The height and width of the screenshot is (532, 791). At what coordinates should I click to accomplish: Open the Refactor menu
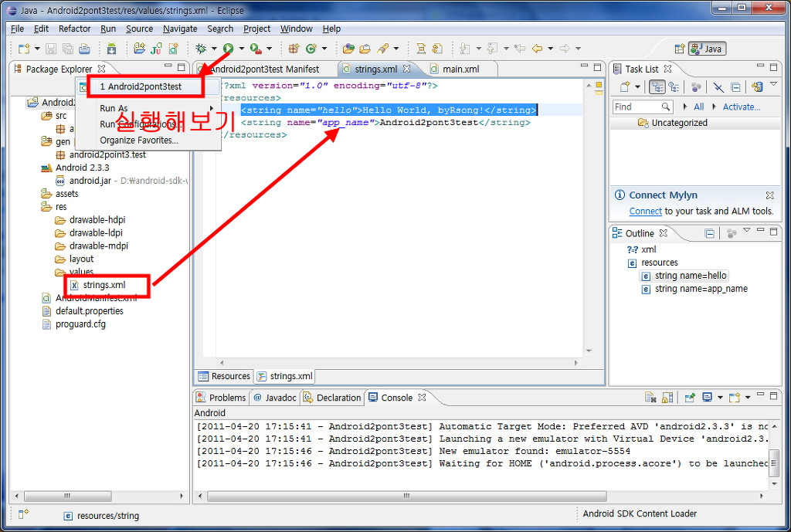[74, 29]
